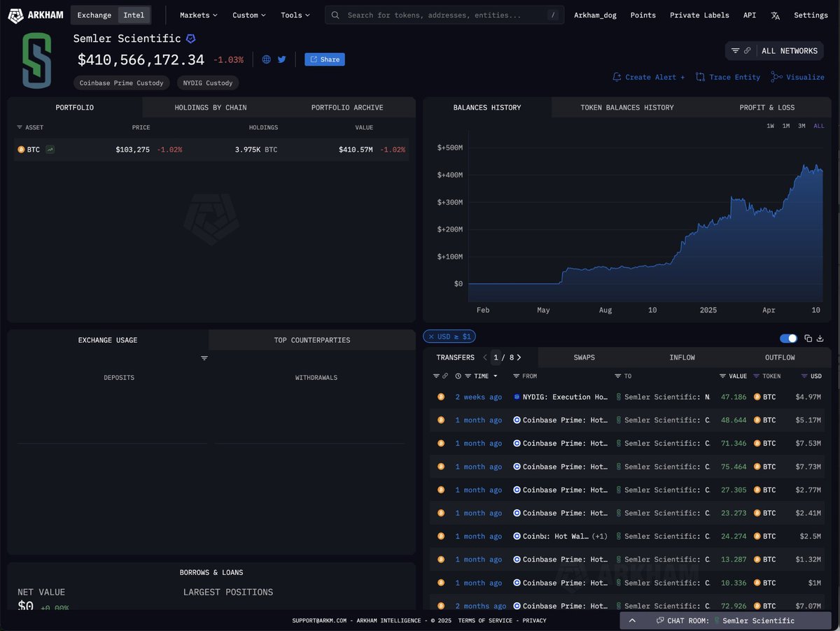
Task: Select ALL chart time range
Action: pyautogui.click(x=819, y=126)
